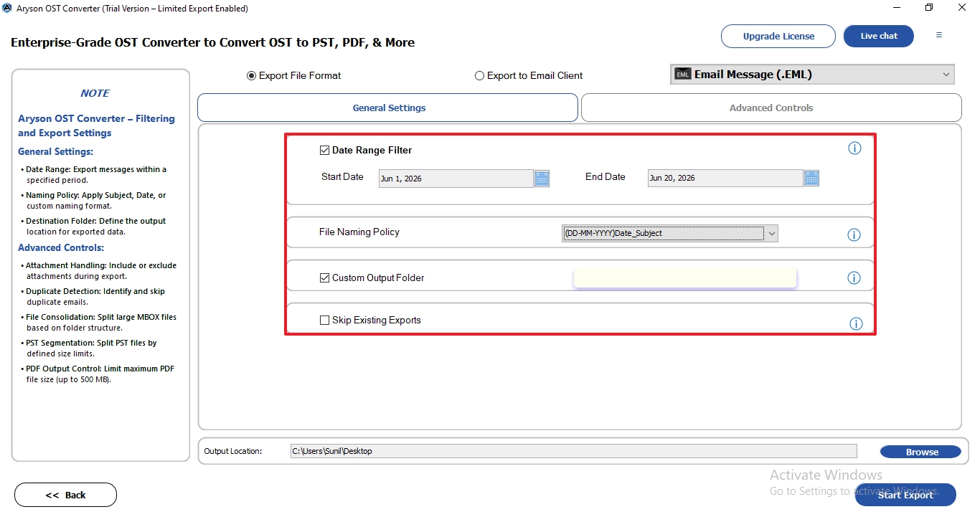Screen dimensions: 980x522
Task: Click the Output Location path field
Action: [573, 451]
